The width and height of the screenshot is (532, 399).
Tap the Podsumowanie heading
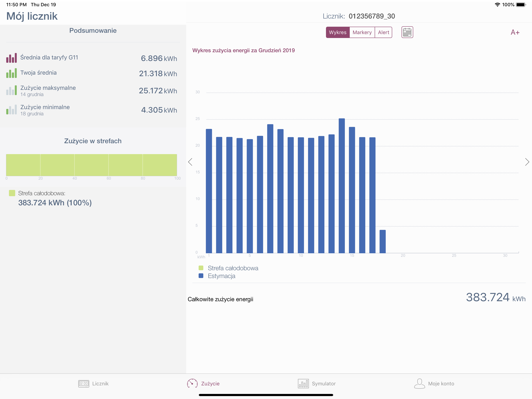93,31
